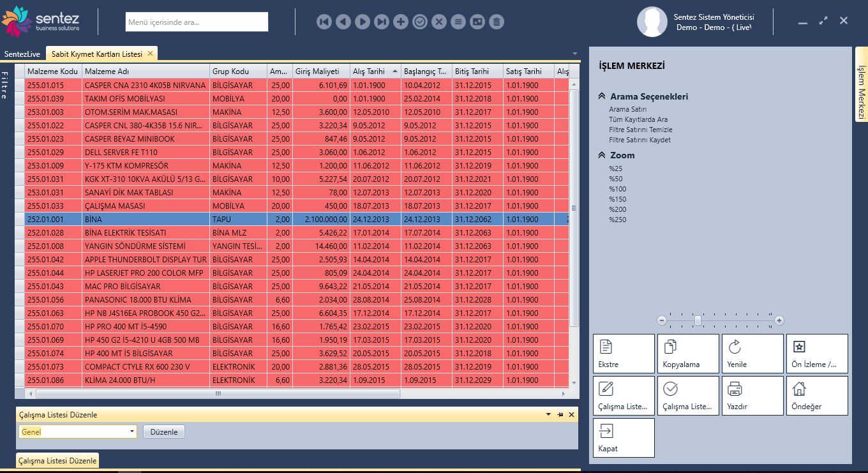Click the next record arrow icon

[x=363, y=22]
